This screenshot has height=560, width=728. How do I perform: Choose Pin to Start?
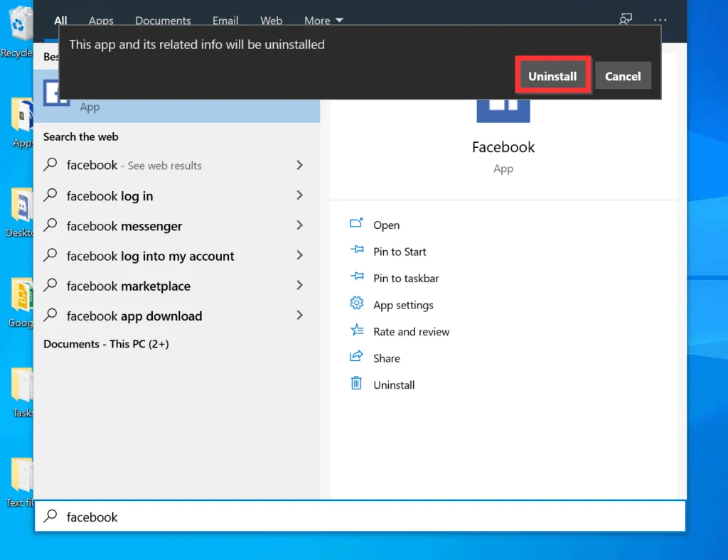[x=400, y=252]
